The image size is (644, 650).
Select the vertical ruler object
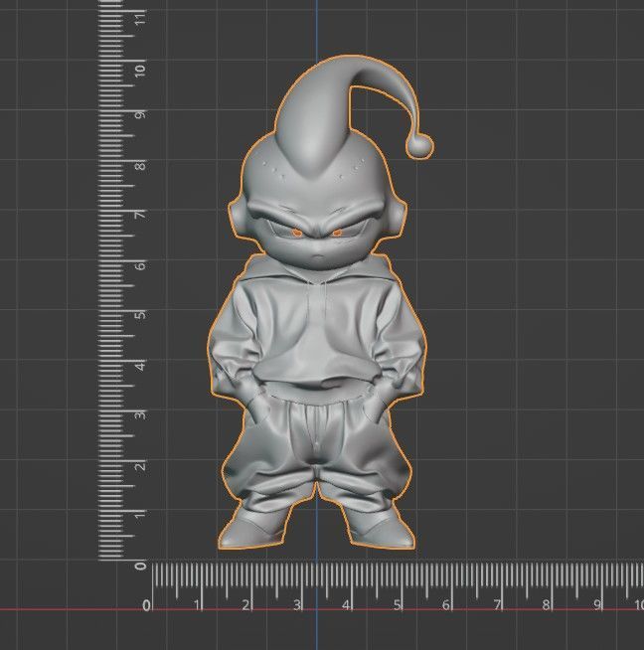pyautogui.click(x=122, y=282)
